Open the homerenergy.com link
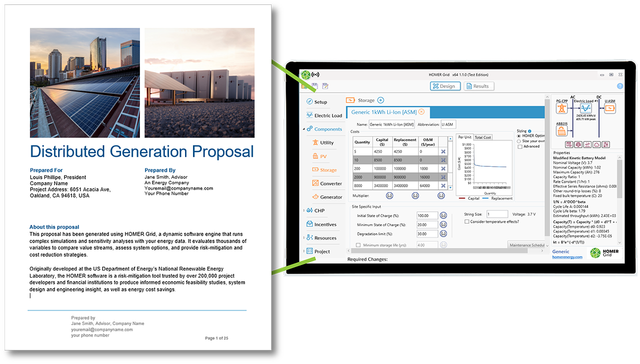 (567, 257)
